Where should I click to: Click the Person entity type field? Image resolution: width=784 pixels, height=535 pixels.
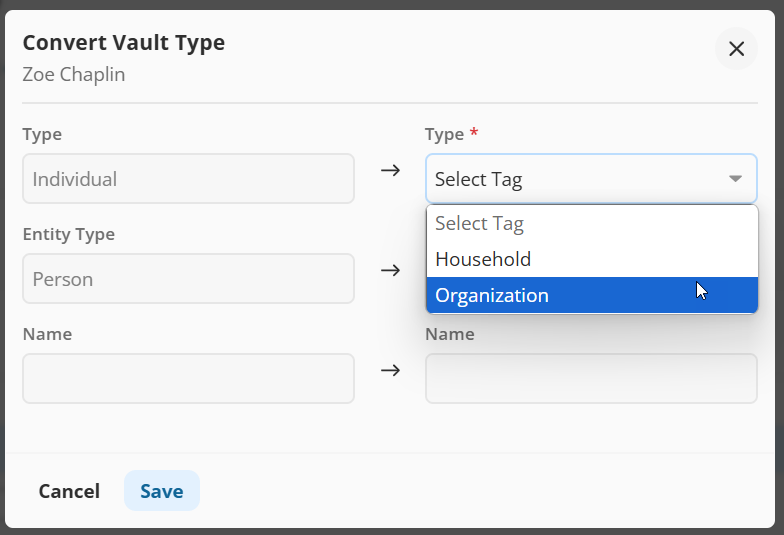[x=188, y=279]
